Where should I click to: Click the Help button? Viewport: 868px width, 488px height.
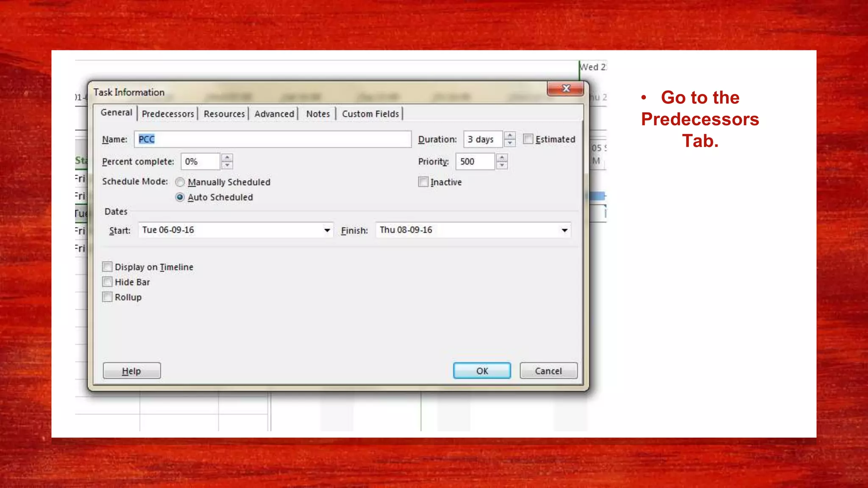132,371
